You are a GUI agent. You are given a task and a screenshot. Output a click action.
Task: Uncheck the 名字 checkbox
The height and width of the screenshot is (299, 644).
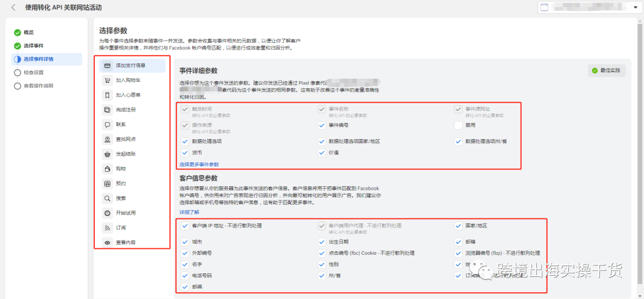pyautogui.click(x=185, y=264)
